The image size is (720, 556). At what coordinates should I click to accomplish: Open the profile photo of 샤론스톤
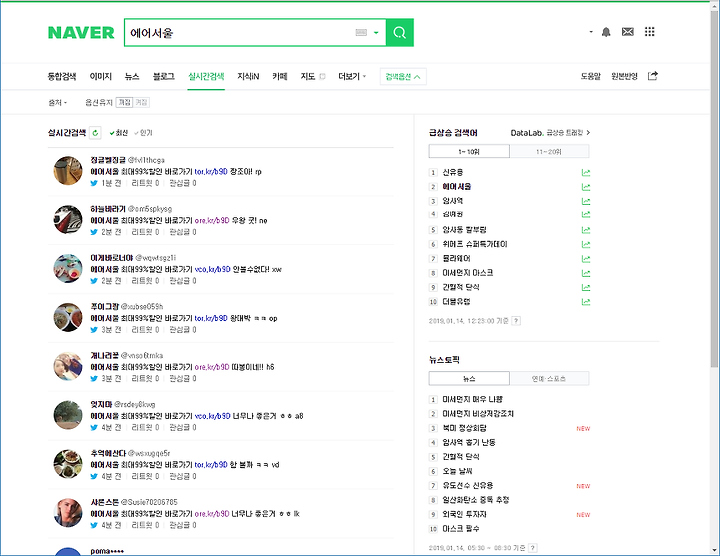[68, 512]
